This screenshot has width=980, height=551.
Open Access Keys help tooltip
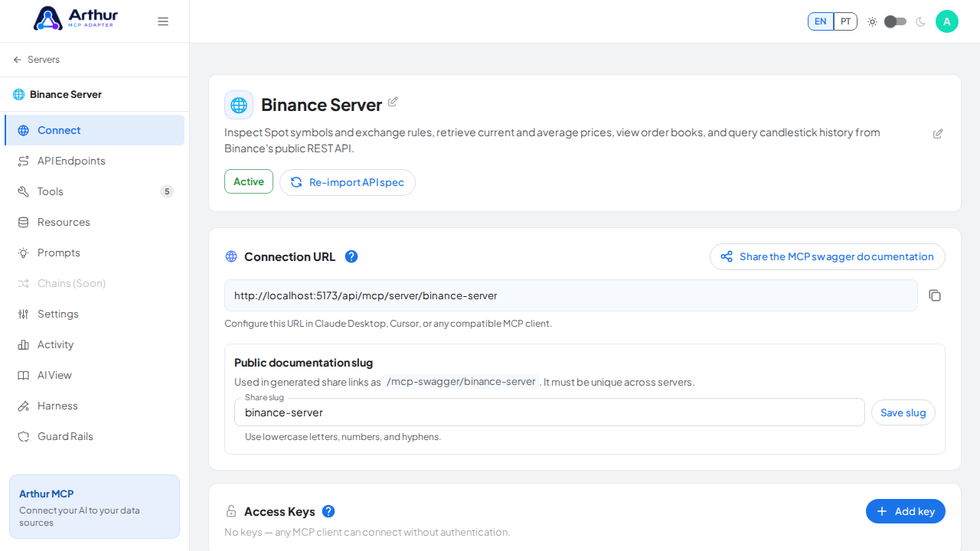[x=328, y=511]
